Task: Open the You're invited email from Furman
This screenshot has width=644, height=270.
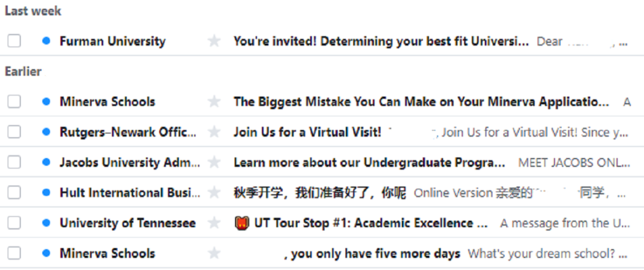Action: click(380, 41)
